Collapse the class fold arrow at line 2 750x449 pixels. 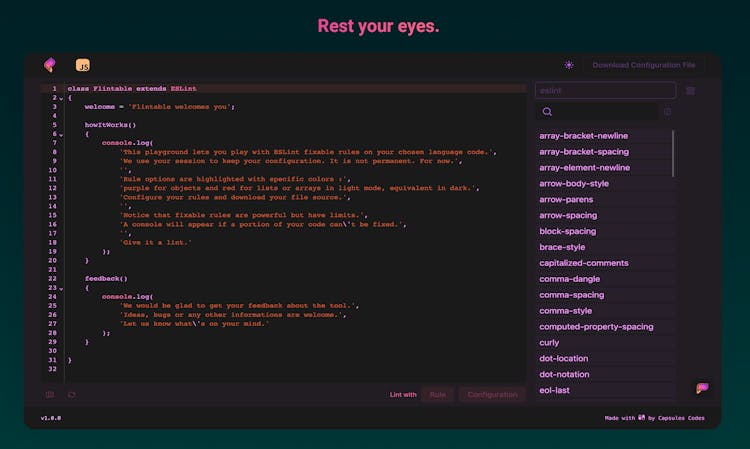[x=60, y=98]
